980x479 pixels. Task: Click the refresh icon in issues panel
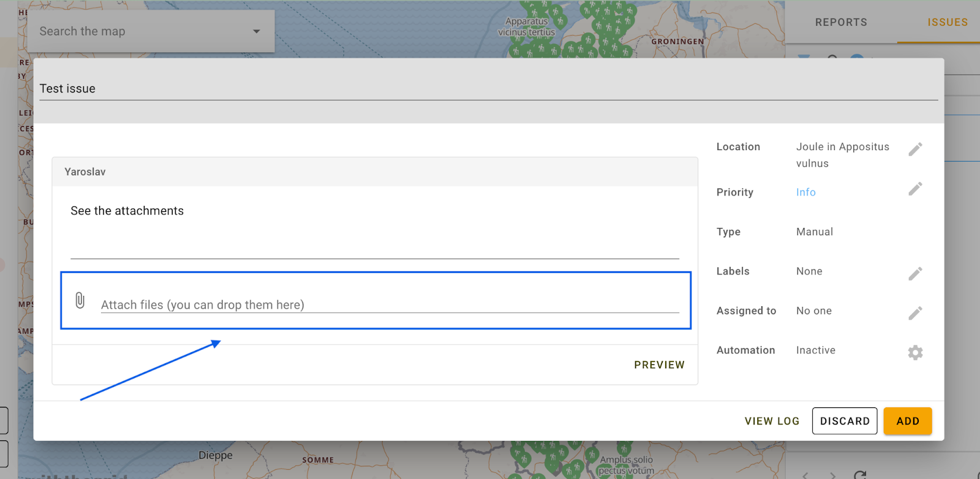(860, 475)
